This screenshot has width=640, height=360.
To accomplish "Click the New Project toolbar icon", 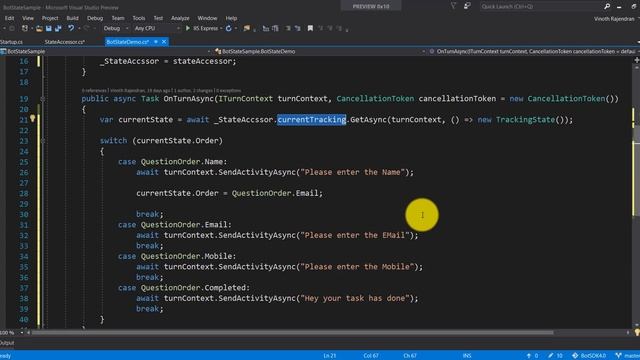I will point(24,28).
